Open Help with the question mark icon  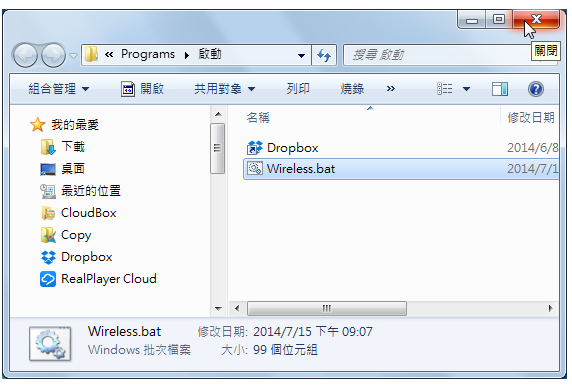click(x=536, y=89)
